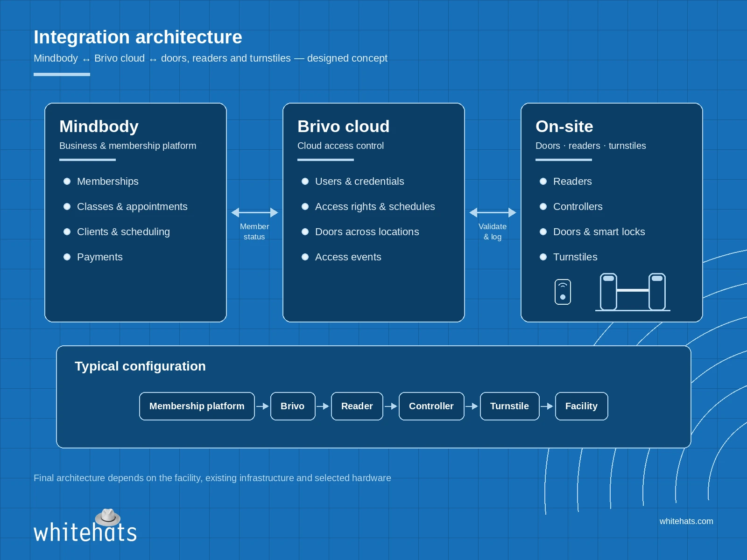This screenshot has height=560, width=747.
Task: Click the turnstile gate illustration
Action: tap(633, 292)
